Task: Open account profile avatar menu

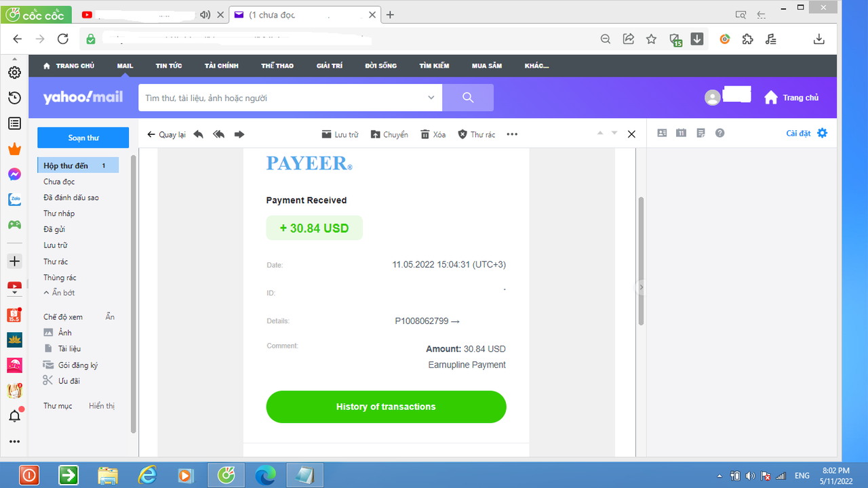Action: pyautogui.click(x=713, y=98)
